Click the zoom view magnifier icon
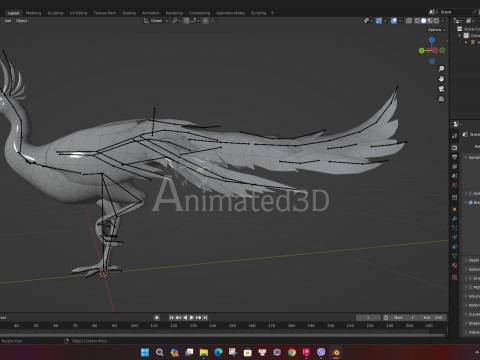 tap(441, 69)
